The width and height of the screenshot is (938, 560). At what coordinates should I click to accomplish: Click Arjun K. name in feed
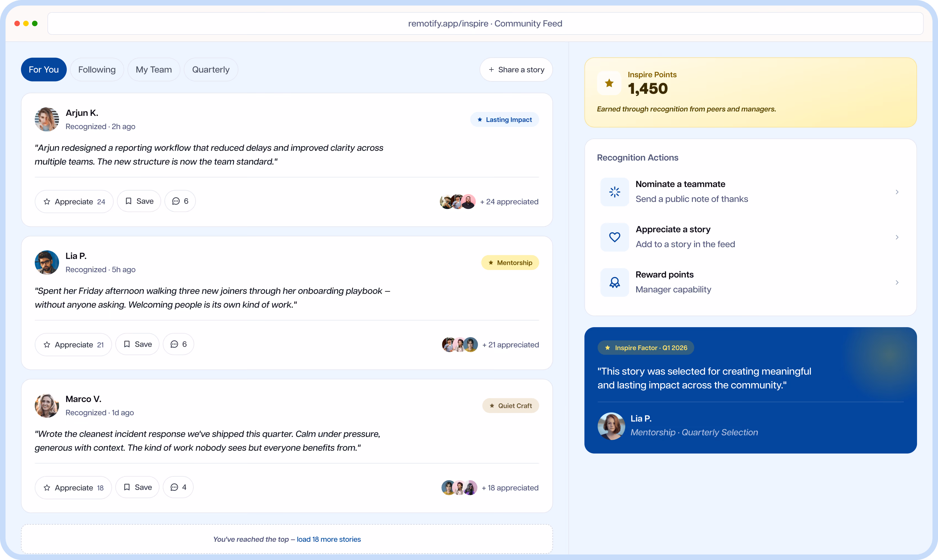82,113
